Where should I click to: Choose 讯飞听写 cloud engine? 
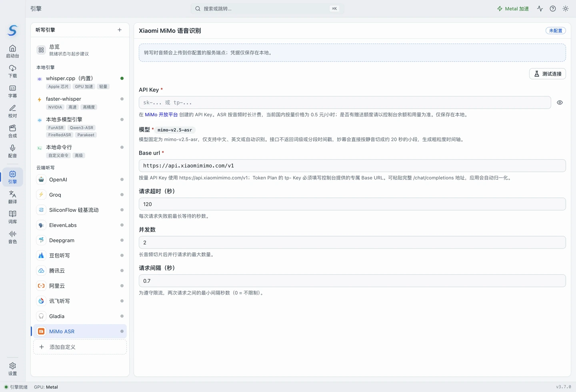tap(80, 301)
